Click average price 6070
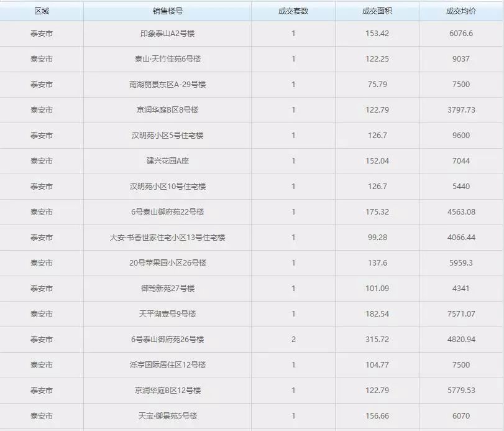 pos(461,416)
